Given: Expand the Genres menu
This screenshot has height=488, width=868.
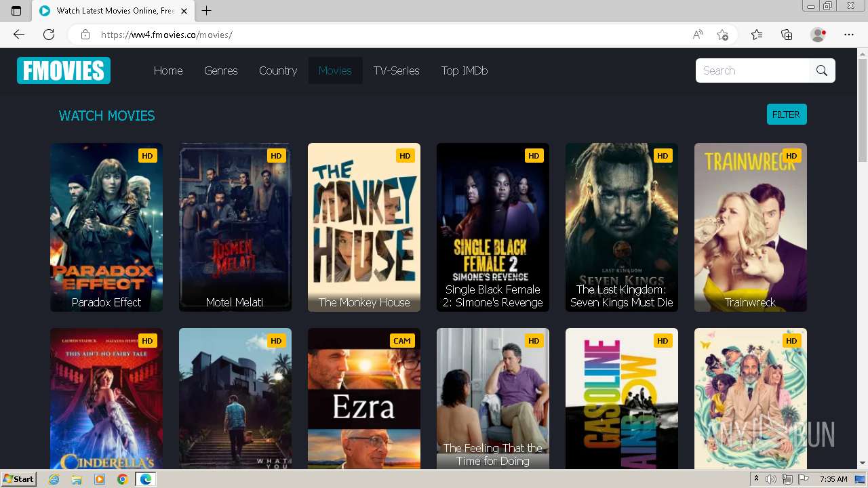Looking at the screenshot, I should (220, 70).
